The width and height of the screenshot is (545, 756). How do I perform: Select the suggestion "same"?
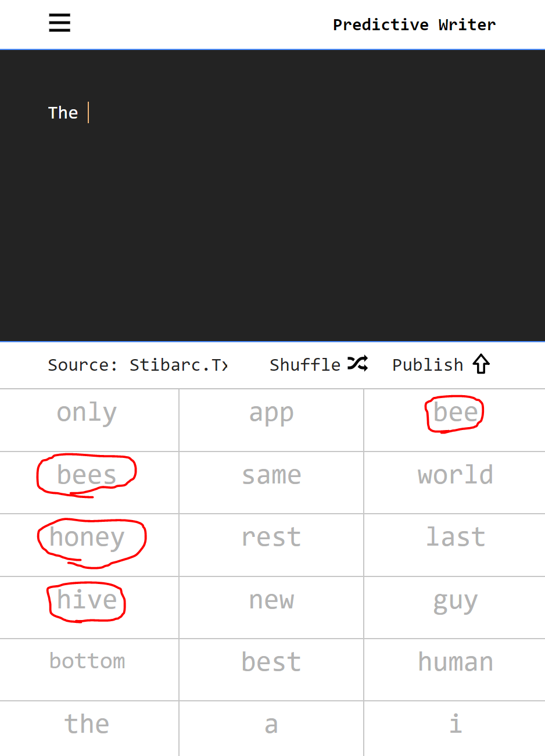pyautogui.click(x=271, y=475)
